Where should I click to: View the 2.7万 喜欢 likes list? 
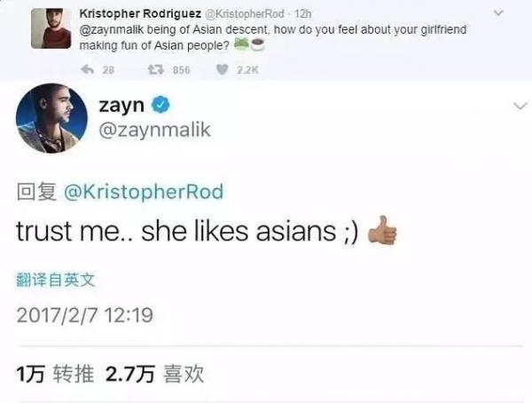click(154, 374)
